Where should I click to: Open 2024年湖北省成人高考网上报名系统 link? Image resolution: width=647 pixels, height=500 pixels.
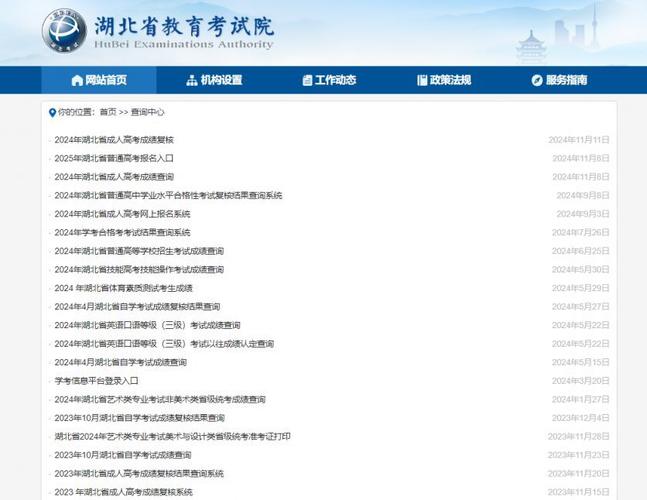tap(122, 214)
